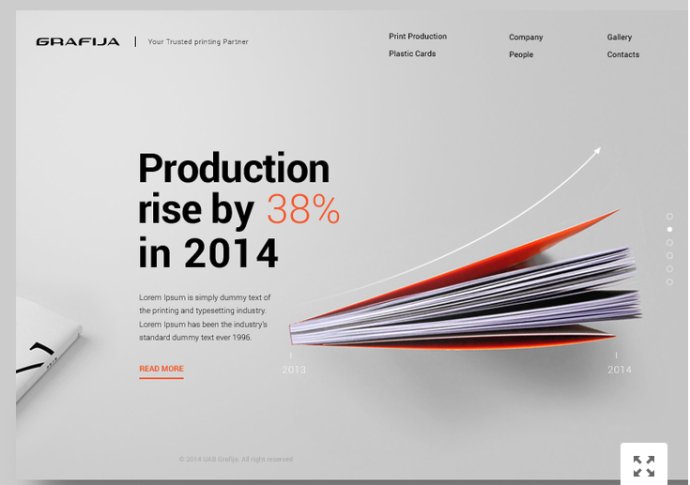Navigate to the Gallery section
The height and width of the screenshot is (485, 690).
(619, 38)
